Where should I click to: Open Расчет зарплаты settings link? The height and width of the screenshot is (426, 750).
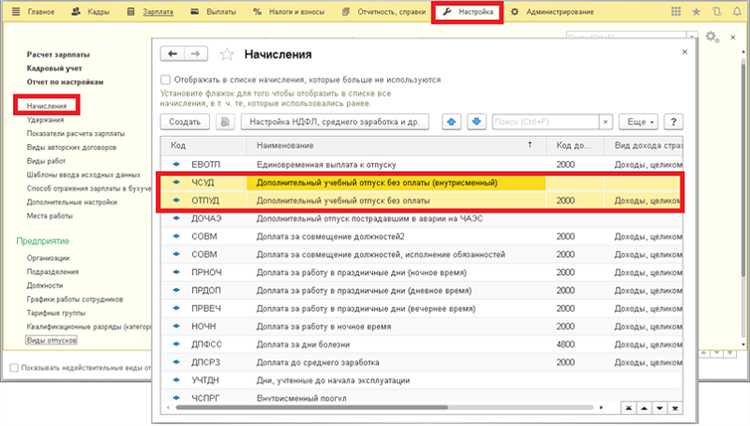[x=58, y=55]
